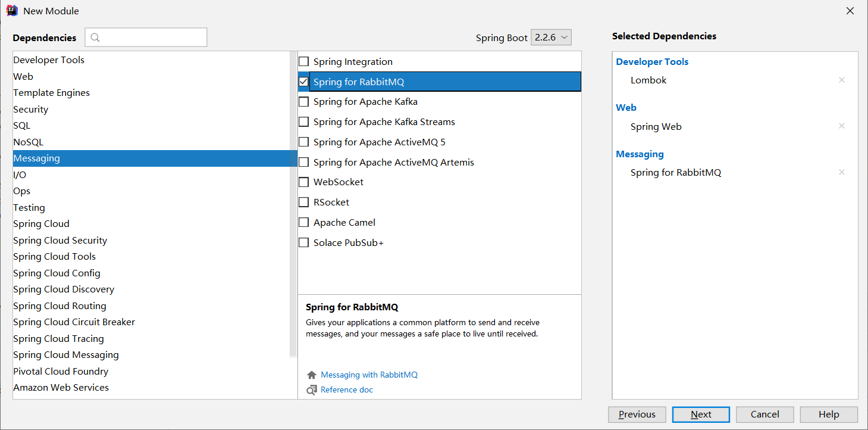Image resolution: width=868 pixels, height=430 pixels.
Task: Click the category list scrollbar
Action: pyautogui.click(x=293, y=204)
